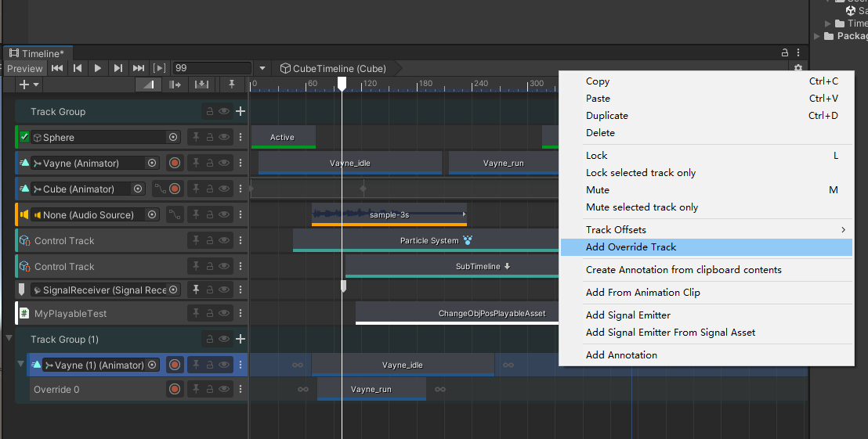Jump to the timeline start with the first-frame button
The width and height of the screenshot is (868, 439).
point(57,68)
